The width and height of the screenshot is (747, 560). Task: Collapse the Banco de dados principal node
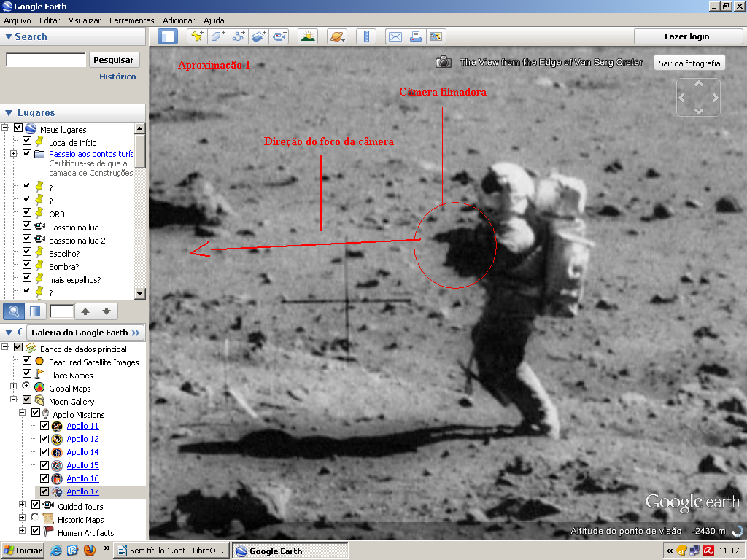[5, 347]
